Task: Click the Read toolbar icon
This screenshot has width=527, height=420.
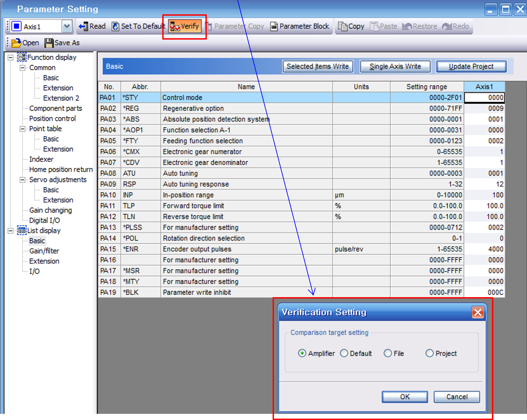Action: coord(84,26)
